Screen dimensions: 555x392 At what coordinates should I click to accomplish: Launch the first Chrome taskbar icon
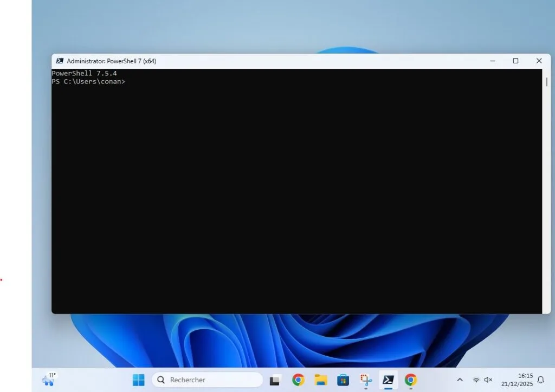(298, 380)
